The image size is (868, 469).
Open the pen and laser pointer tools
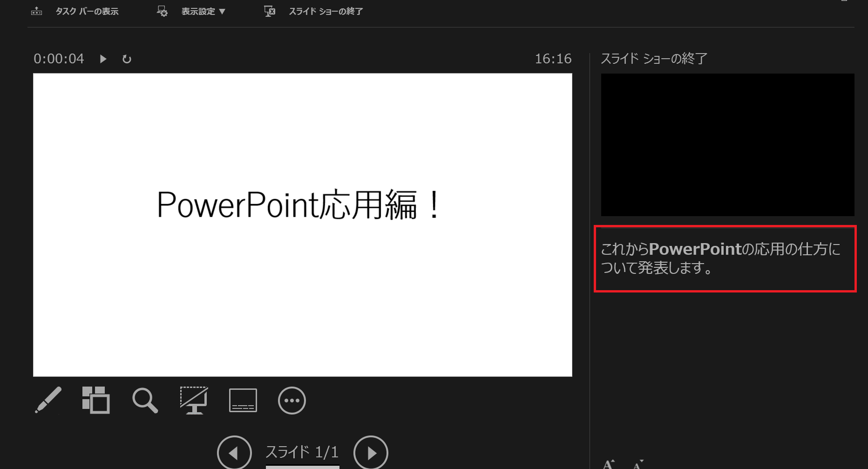(48, 400)
